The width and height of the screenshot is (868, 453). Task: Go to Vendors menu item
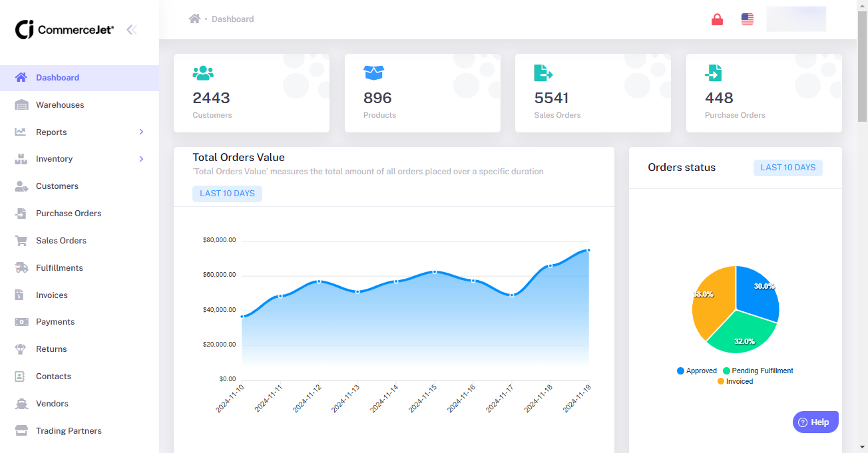click(79, 403)
